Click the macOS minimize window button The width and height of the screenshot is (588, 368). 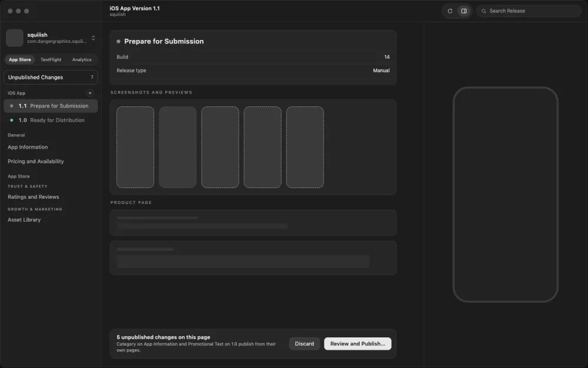(x=18, y=11)
